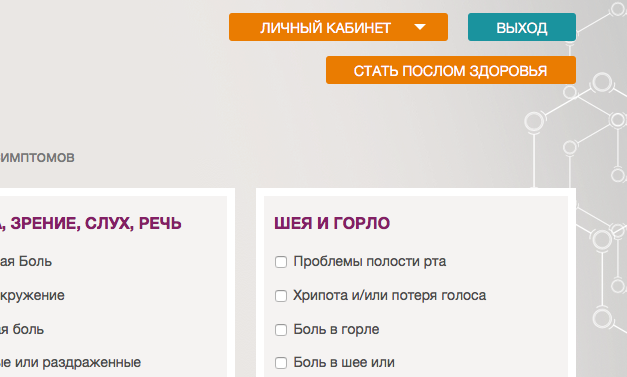
Task: Click the Хрипота и/или потеря голоса label
Action: point(389,295)
